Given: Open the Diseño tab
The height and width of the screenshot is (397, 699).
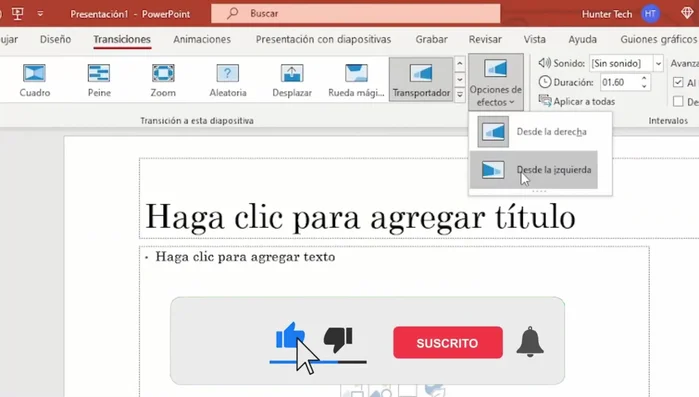Looking at the screenshot, I should pyautogui.click(x=55, y=39).
